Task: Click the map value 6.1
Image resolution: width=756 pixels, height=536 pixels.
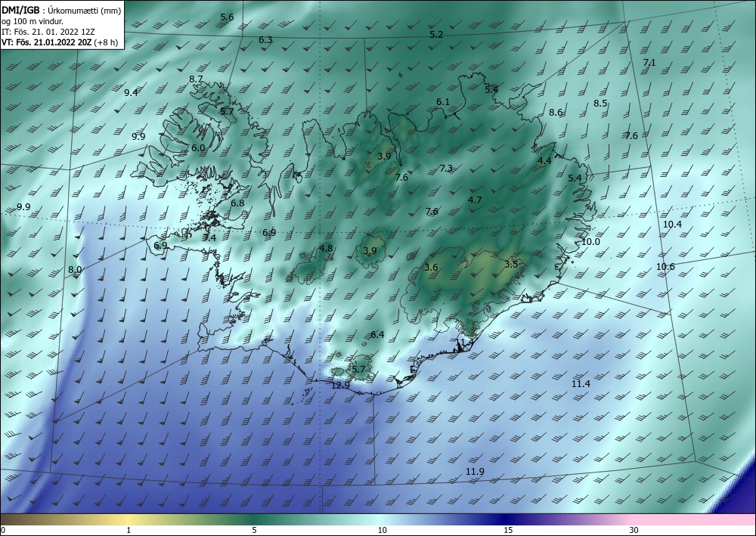Action: [x=443, y=102]
